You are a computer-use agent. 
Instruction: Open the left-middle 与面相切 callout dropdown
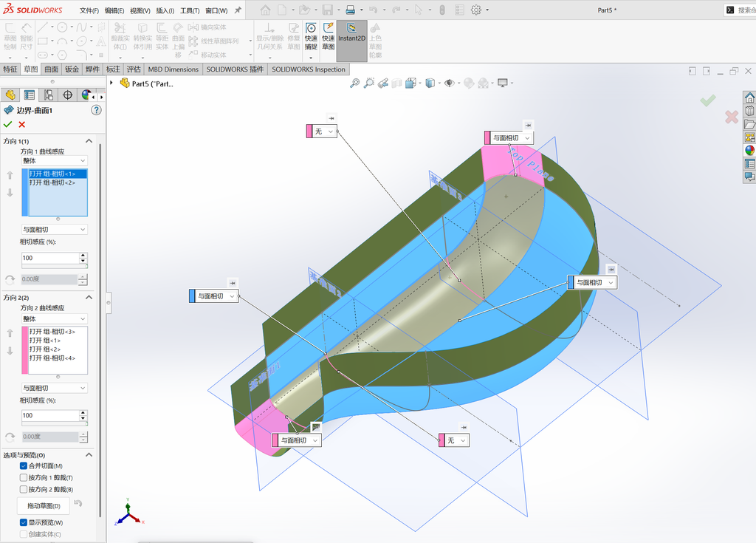[x=232, y=296]
